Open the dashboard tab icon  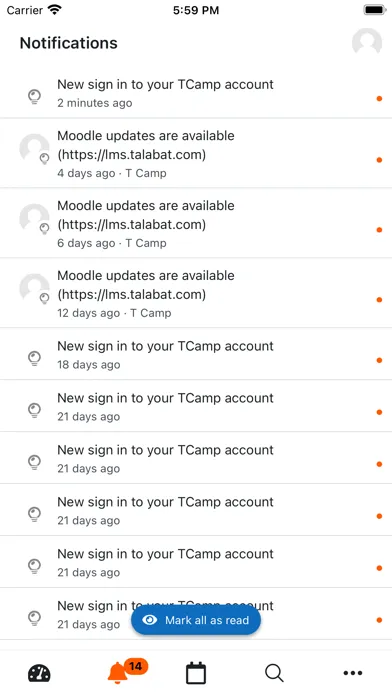tap(39, 673)
